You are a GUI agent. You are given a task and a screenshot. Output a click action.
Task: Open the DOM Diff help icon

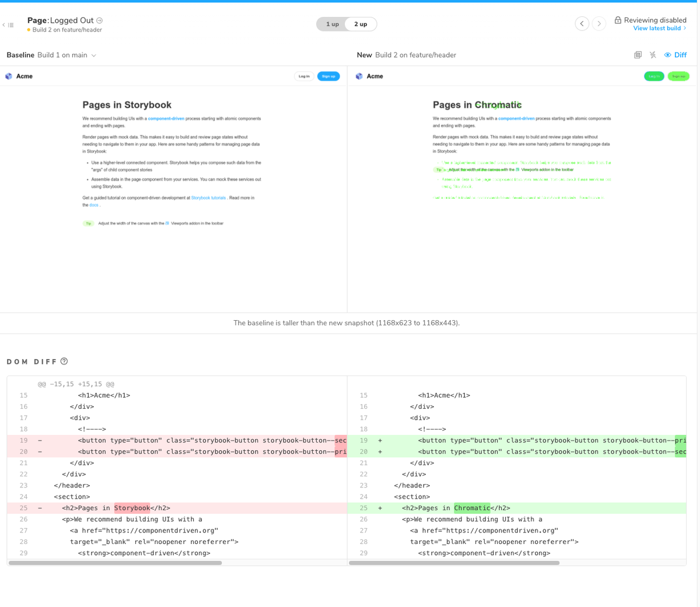coord(64,362)
